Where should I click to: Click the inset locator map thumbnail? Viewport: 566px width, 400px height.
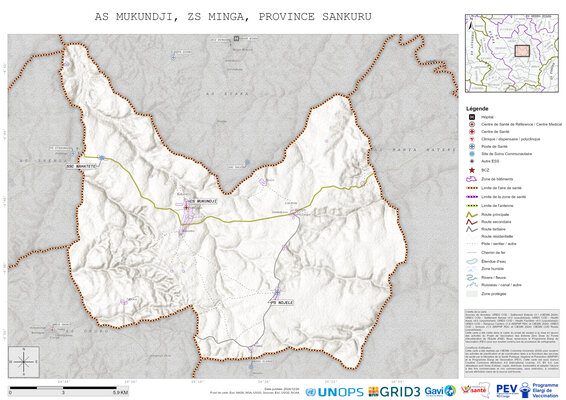pyautogui.click(x=512, y=53)
